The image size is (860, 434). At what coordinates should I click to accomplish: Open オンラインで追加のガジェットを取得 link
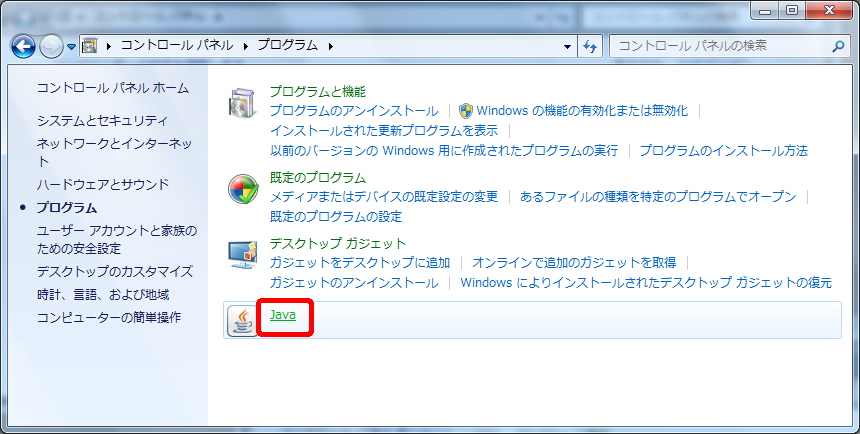(574, 263)
